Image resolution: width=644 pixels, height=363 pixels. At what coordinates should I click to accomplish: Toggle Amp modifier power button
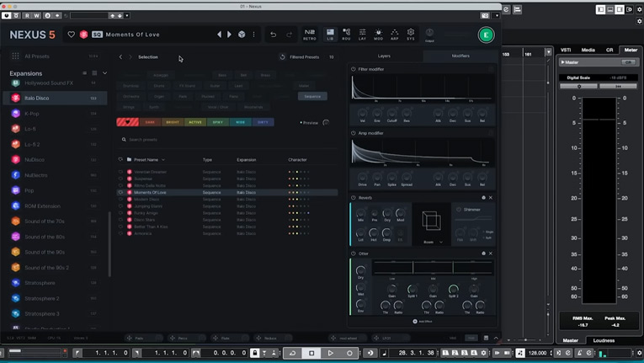coord(354,133)
